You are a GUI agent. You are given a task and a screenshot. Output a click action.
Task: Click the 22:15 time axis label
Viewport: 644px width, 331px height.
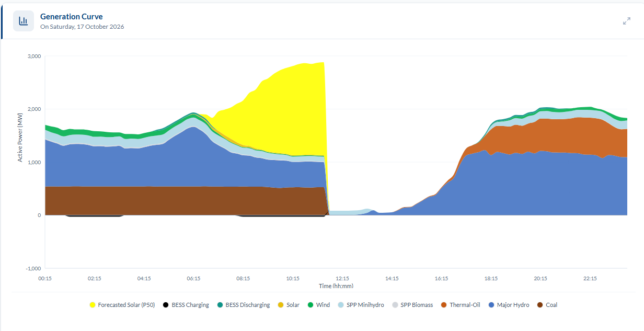(590, 279)
